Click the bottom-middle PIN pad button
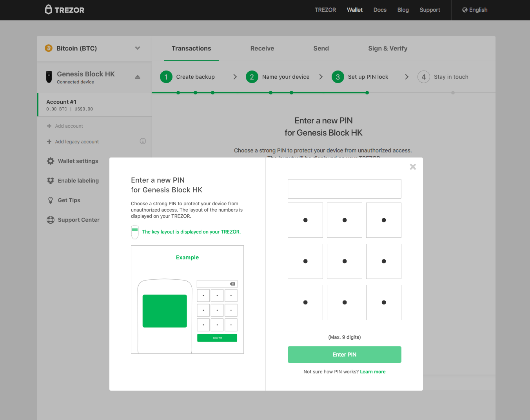 [x=345, y=302]
